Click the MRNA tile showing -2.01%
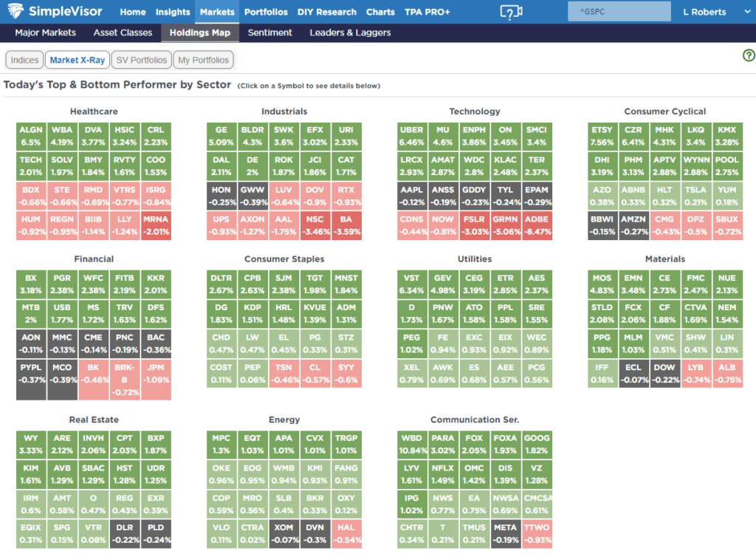This screenshot has width=756, height=554. tap(156, 225)
